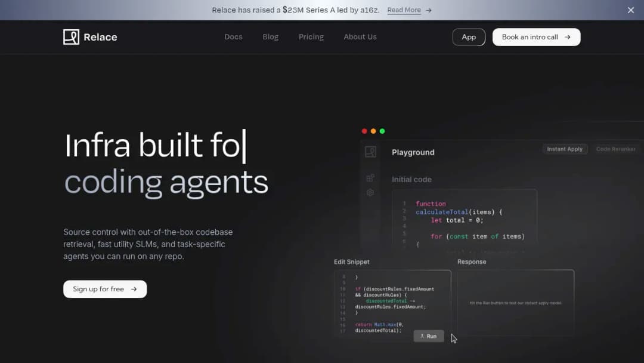Click the grid-plus icon in the Playground sidebar
Image resolution: width=644 pixels, height=363 pixels.
click(x=370, y=177)
